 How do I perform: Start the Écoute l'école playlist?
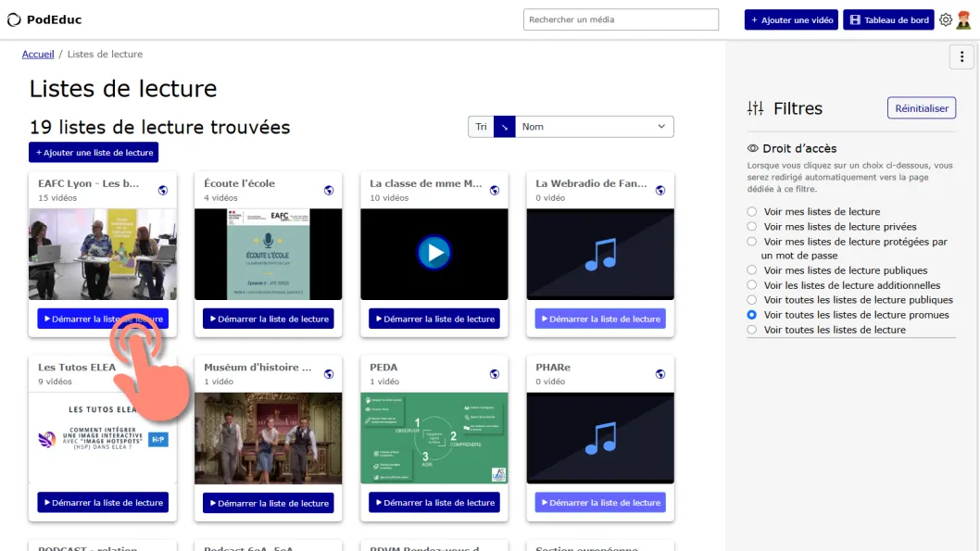pos(268,319)
